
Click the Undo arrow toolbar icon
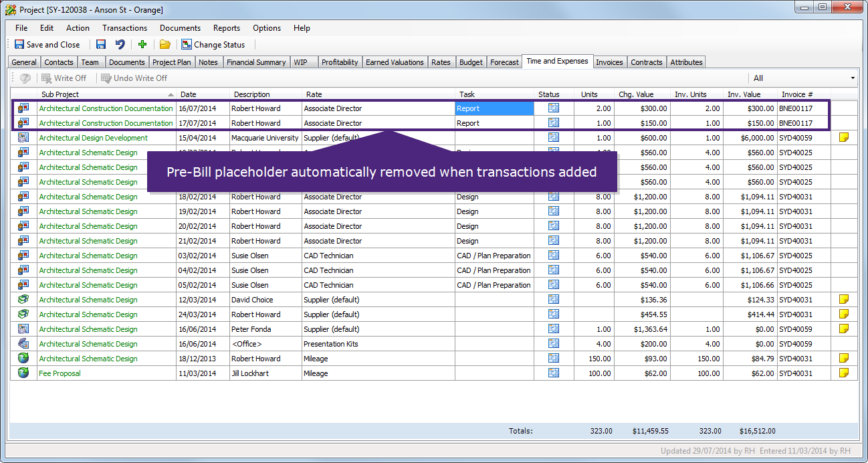click(120, 45)
